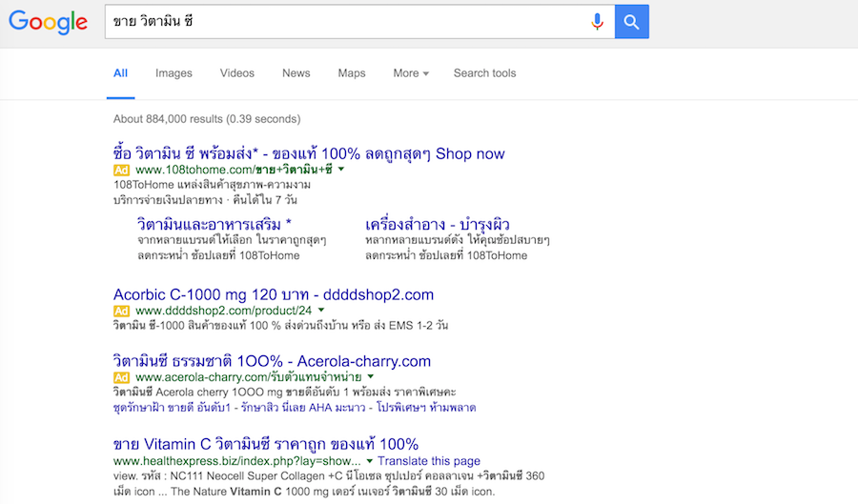This screenshot has width=858, height=504.
Task: Switch to the News tab
Action: (x=296, y=73)
